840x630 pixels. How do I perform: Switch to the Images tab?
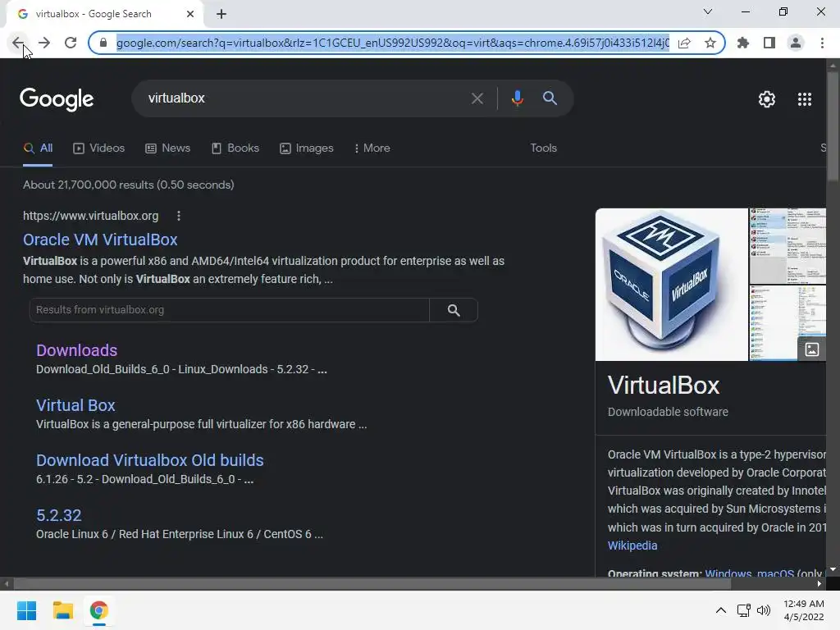click(307, 148)
